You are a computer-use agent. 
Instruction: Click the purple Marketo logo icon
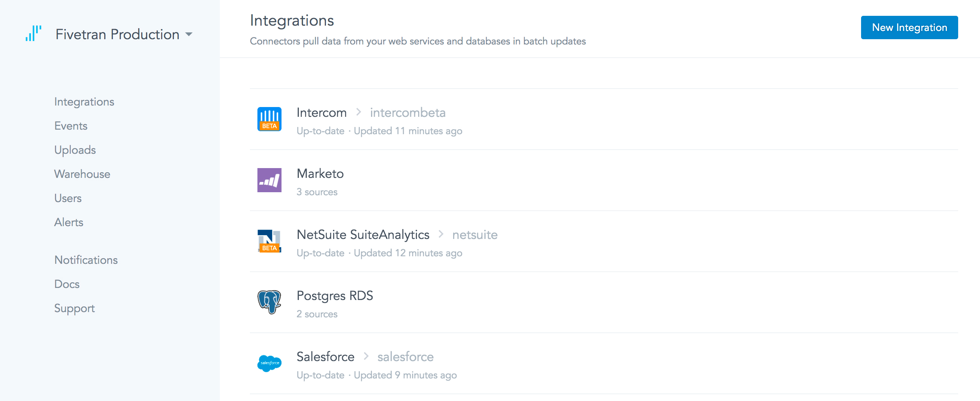coord(269,180)
